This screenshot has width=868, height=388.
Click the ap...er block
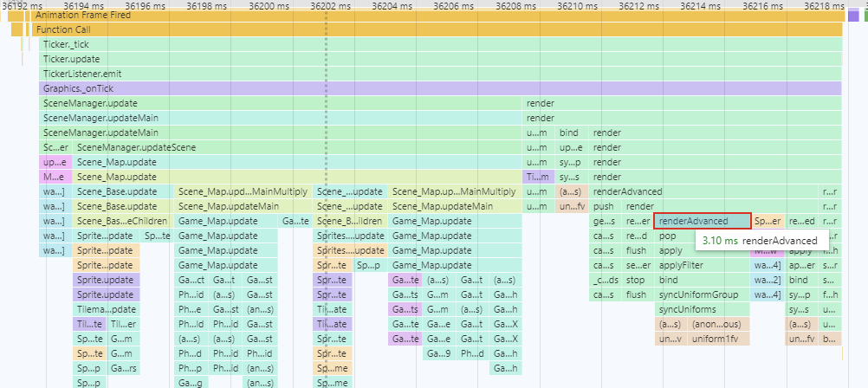pyautogui.click(x=801, y=265)
